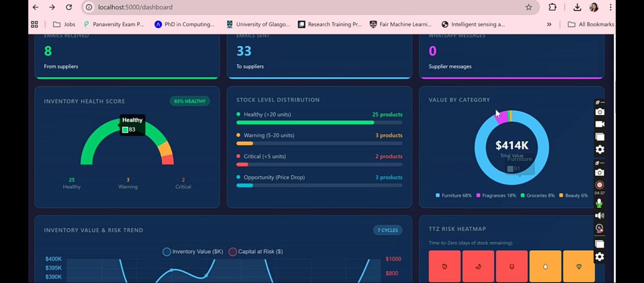Screen dimensions: 644x283
Task: Click the Furniture 68% legend swatch
Action: pos(438,196)
